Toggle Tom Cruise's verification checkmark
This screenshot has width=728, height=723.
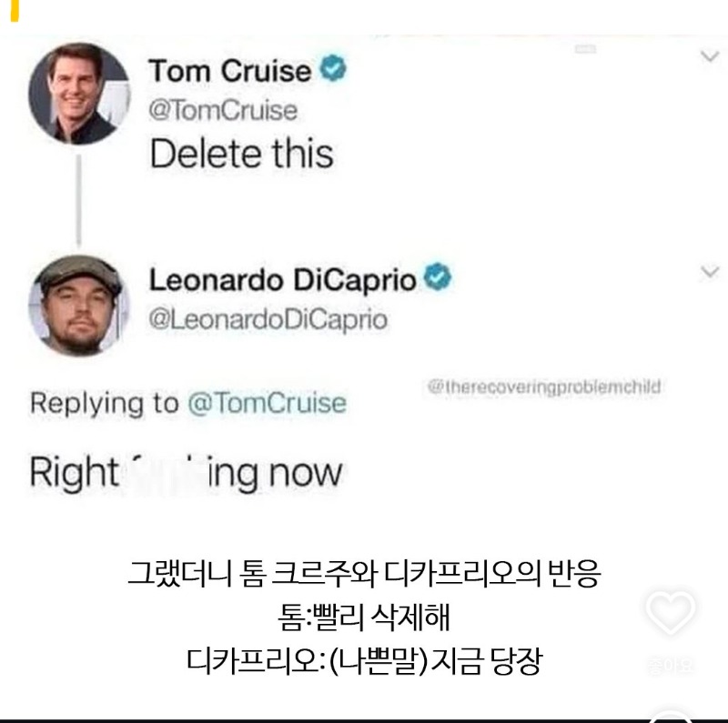click(x=331, y=67)
